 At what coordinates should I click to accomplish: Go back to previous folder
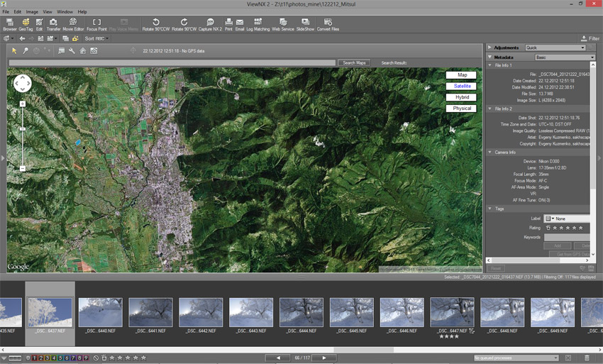click(x=22, y=38)
